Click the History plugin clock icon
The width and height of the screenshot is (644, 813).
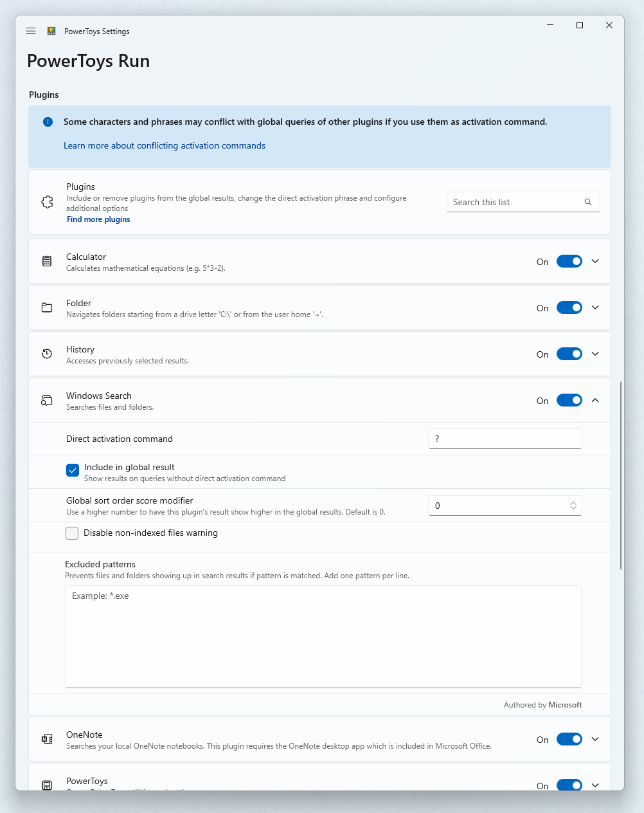click(47, 354)
